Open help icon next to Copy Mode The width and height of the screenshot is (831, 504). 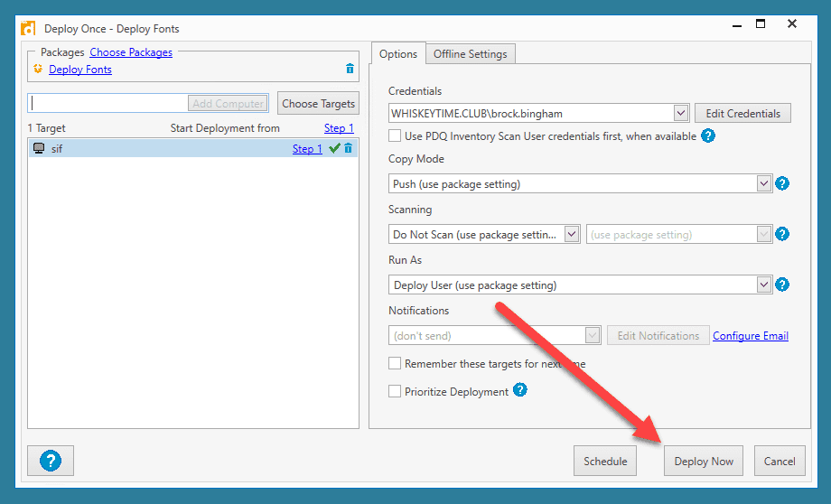(782, 184)
